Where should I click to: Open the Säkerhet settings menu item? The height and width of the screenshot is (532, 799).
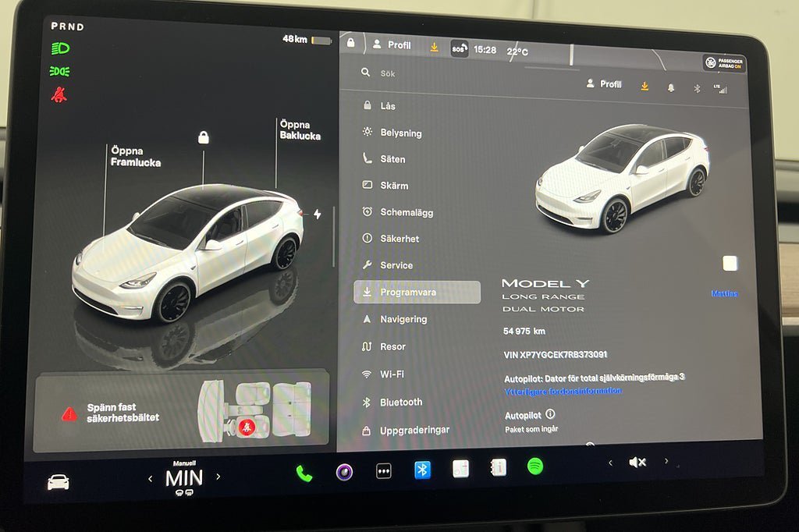(x=399, y=239)
